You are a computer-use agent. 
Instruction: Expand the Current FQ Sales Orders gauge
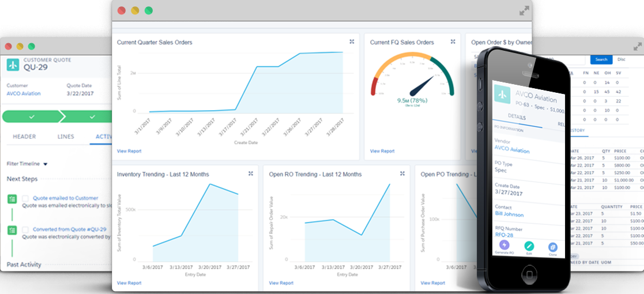click(453, 42)
